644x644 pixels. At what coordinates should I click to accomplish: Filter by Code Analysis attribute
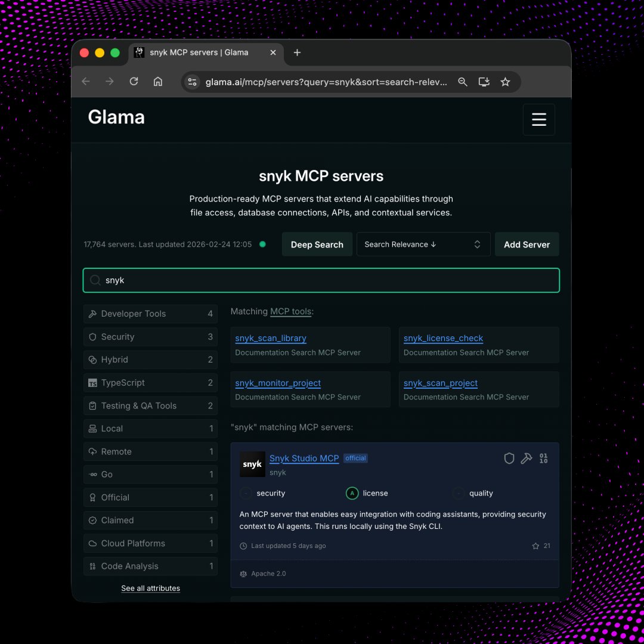point(150,566)
